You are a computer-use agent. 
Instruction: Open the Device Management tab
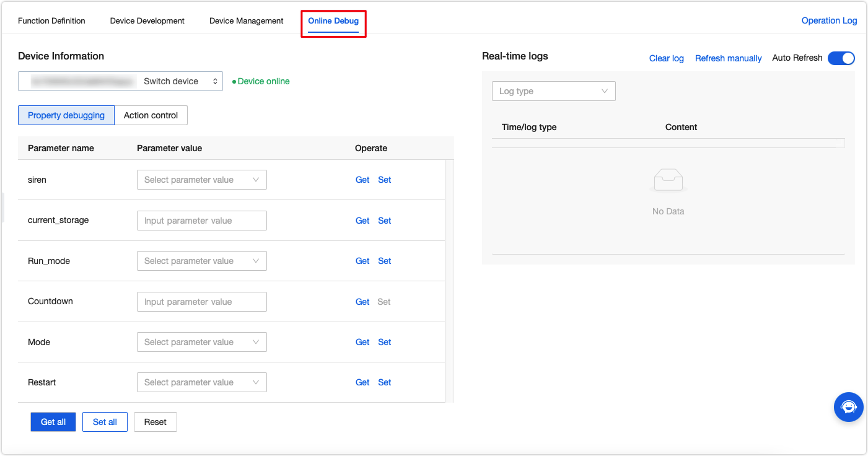pyautogui.click(x=246, y=21)
